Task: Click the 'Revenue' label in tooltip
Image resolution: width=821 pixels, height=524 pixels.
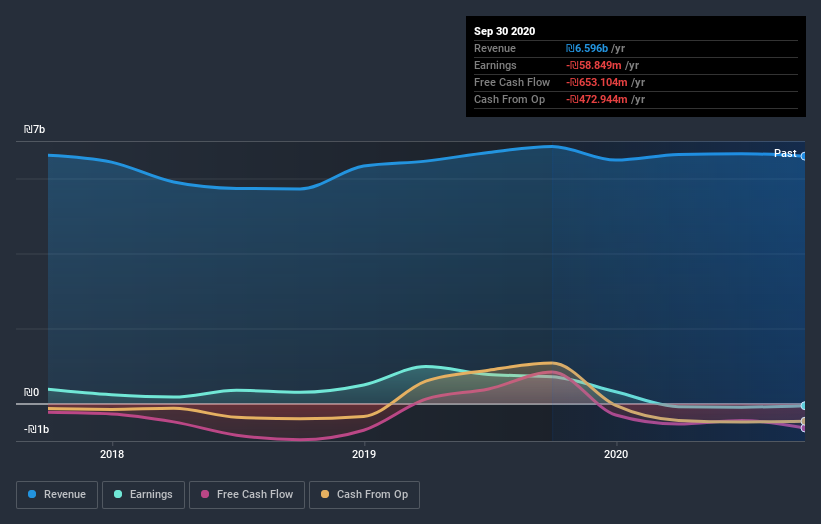Action: [495, 48]
